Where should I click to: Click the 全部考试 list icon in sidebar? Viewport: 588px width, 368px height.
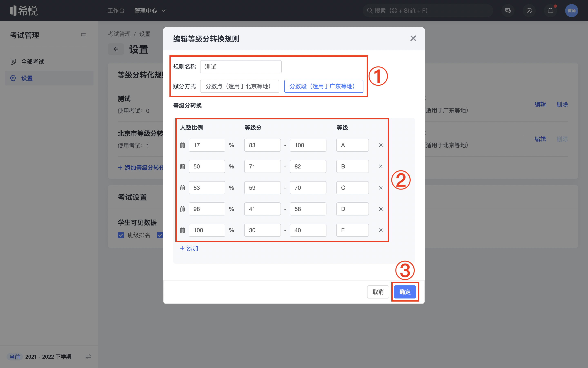coord(13,62)
